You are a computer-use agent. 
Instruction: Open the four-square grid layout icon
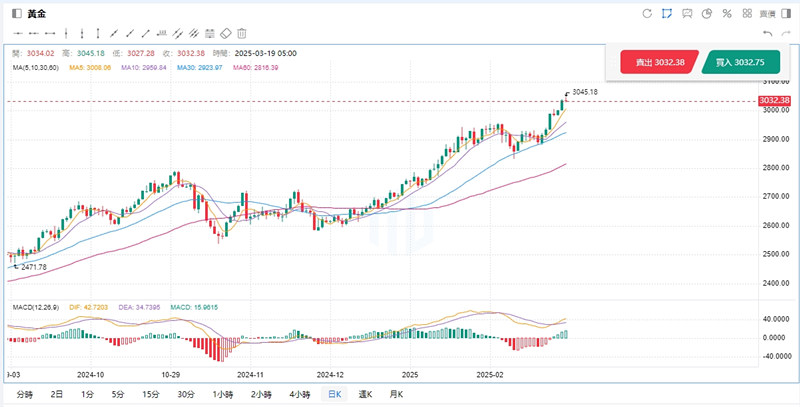click(x=746, y=14)
